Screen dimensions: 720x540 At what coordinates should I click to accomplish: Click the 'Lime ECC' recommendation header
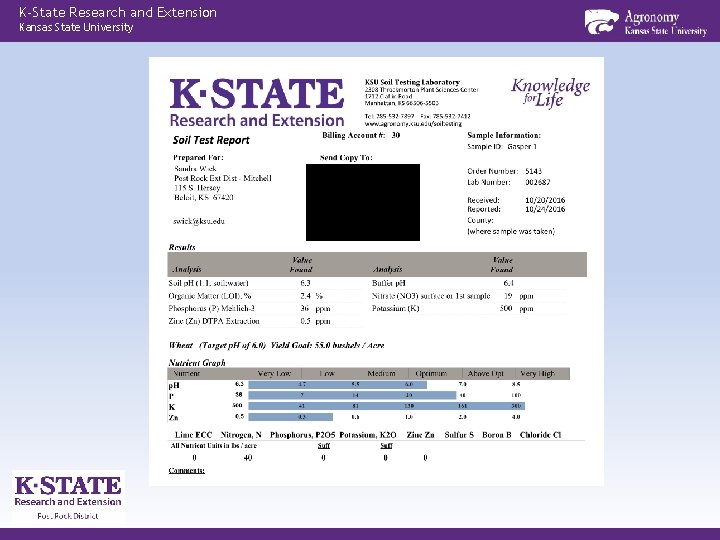pos(193,434)
